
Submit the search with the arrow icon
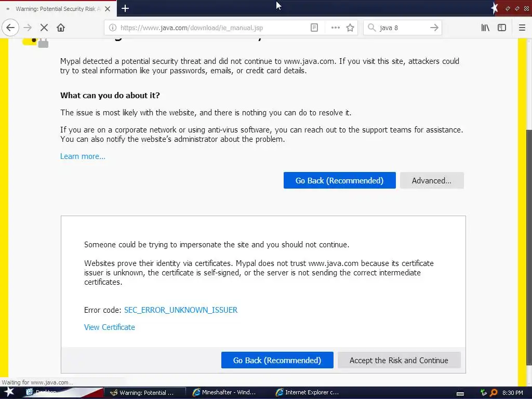[434, 28]
